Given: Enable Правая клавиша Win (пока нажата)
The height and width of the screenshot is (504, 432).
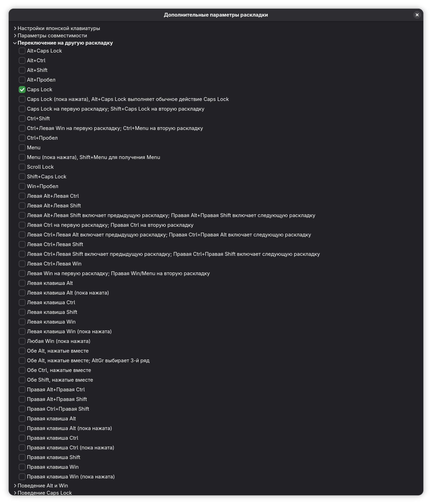Looking at the screenshot, I should (22, 477).
